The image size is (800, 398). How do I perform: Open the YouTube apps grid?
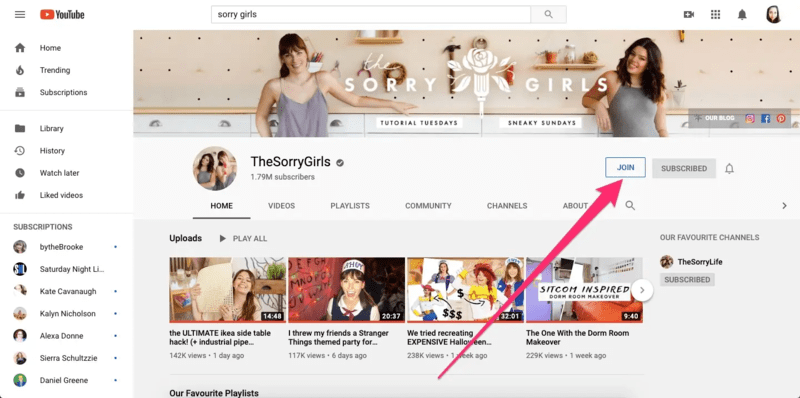pos(715,14)
